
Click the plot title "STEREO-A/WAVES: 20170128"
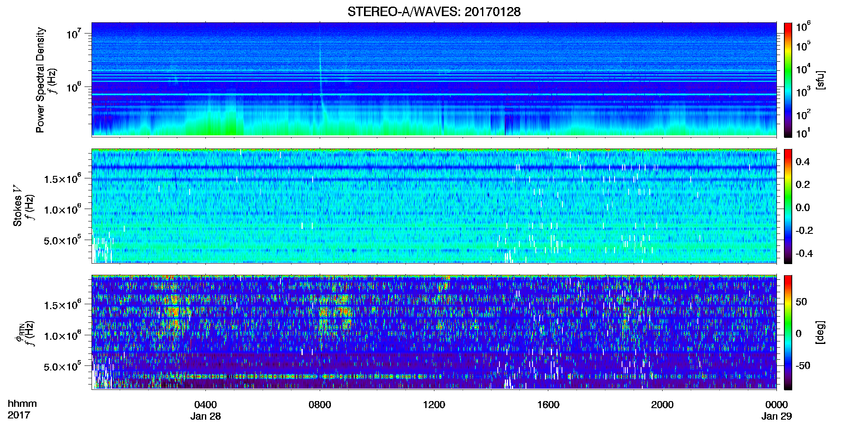[434, 12]
